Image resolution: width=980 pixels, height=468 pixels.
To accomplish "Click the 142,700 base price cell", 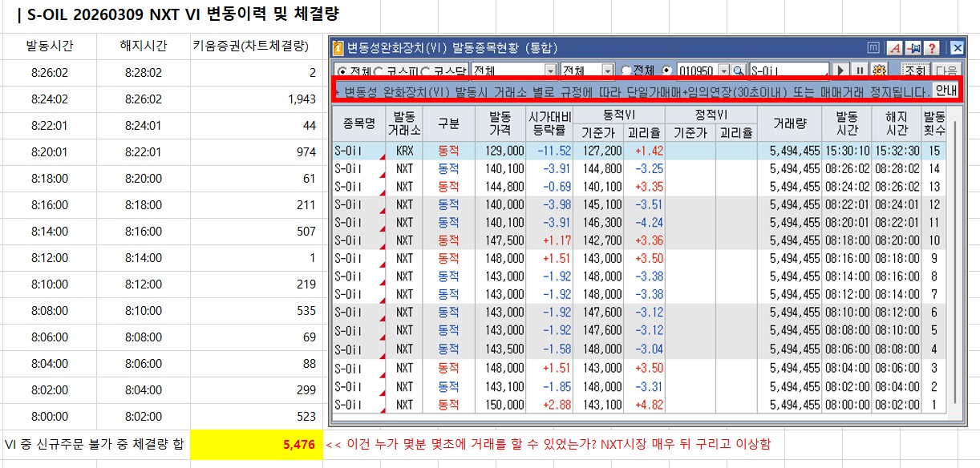I will coord(598,240).
